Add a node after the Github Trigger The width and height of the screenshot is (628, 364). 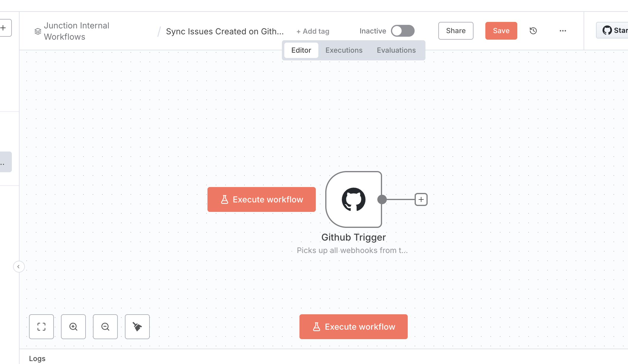coord(421,199)
